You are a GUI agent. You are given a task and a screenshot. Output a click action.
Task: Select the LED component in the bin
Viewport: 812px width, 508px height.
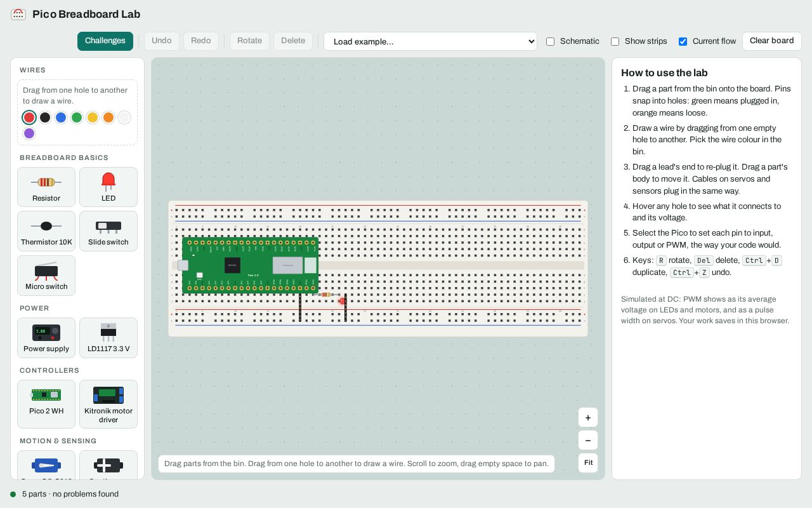[x=108, y=187]
